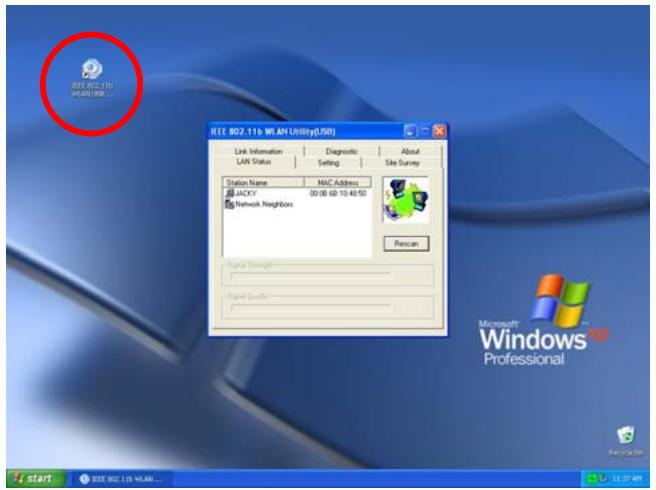
Task: Click the network computers graphic
Action: point(406,200)
